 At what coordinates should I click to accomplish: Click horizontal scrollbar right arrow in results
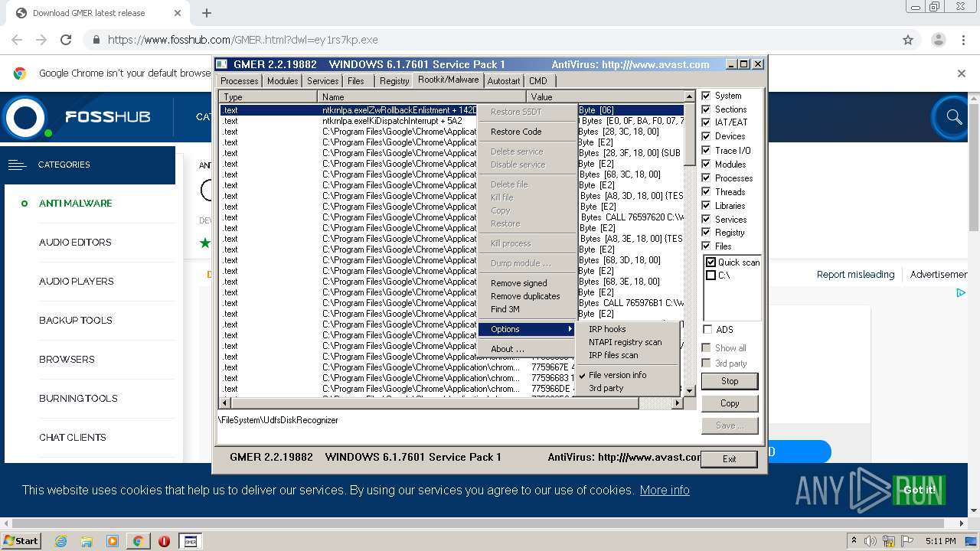click(677, 403)
